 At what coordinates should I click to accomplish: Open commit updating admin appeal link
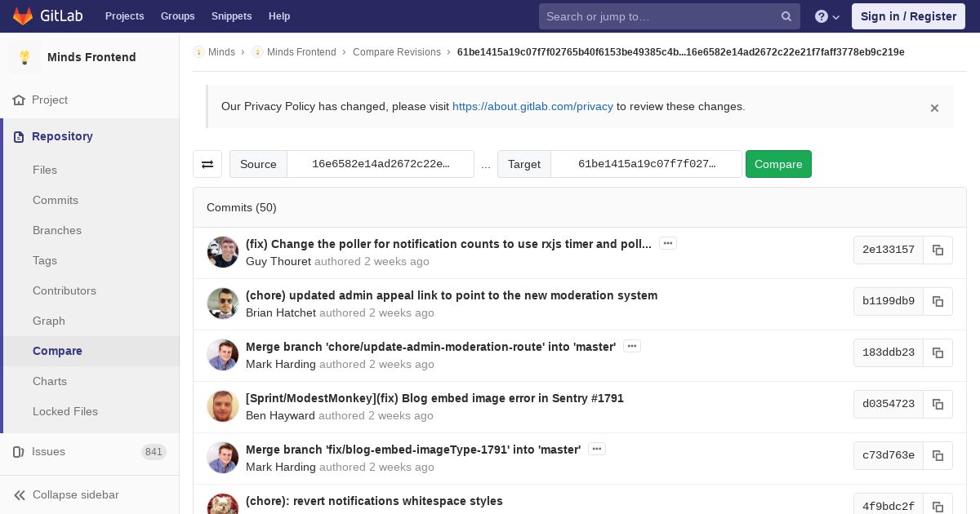pyautogui.click(x=452, y=295)
